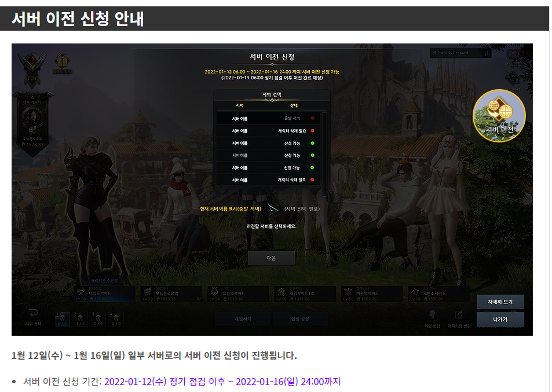
Task: Select character slot page 2 showing 4/5
Action: click(81, 319)
